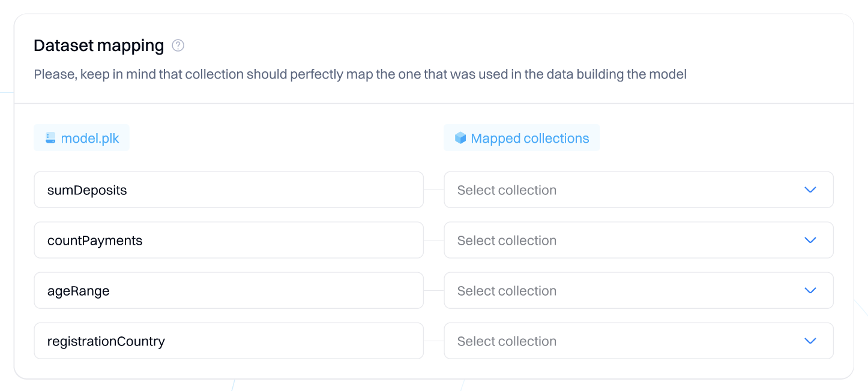Focus the registrationCountry field
The width and height of the screenshot is (868, 391).
[228, 341]
